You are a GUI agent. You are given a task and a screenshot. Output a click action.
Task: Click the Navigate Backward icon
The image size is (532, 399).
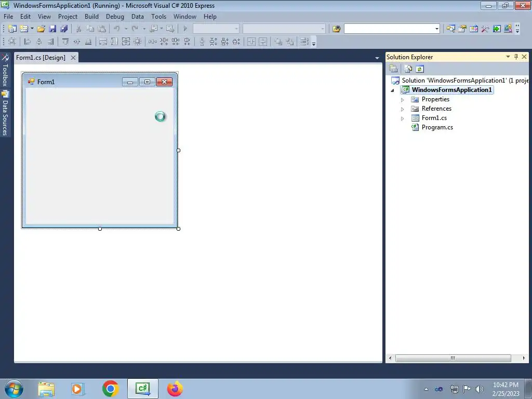[x=153, y=29]
